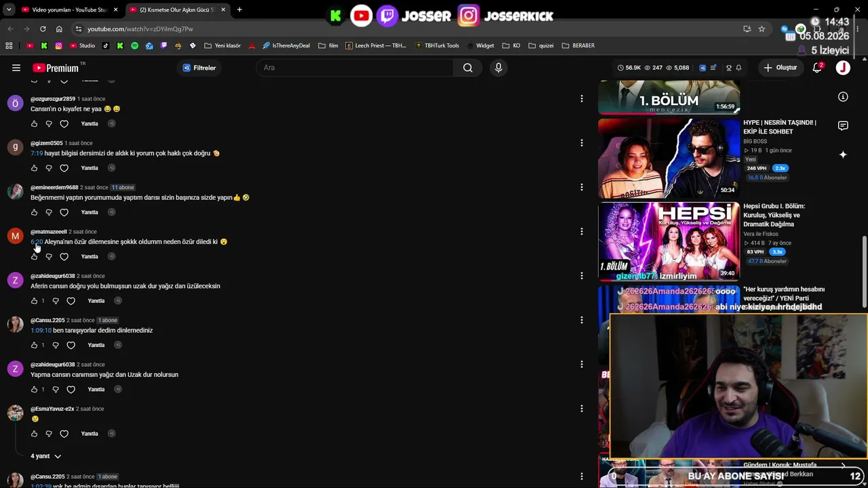Open options menu for "Yapma cansın" comment
Image resolution: width=868 pixels, height=488 pixels.
pos(581,364)
